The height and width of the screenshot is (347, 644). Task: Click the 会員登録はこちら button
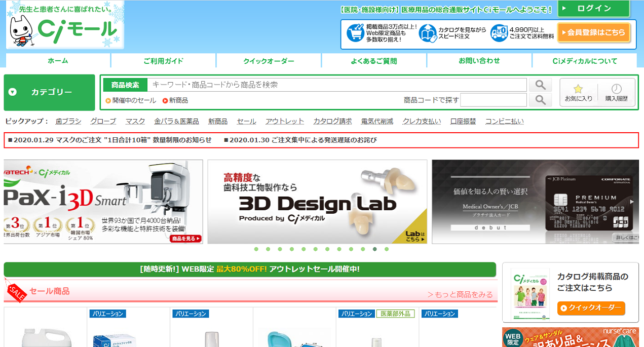594,32
